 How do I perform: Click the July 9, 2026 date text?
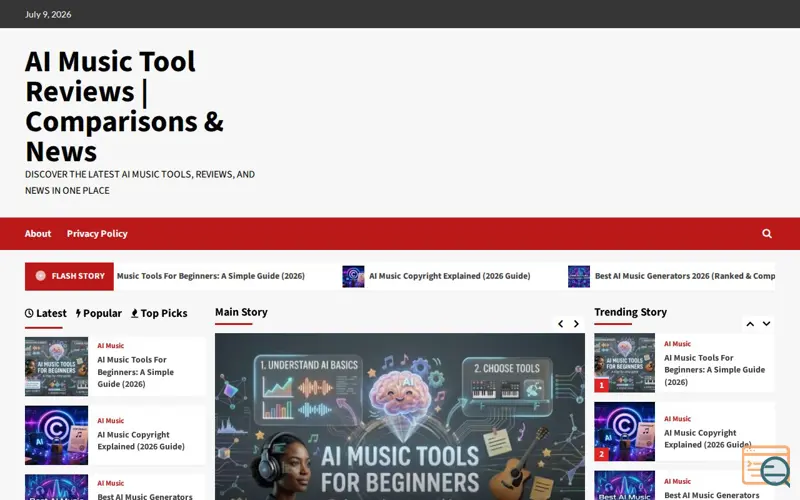[x=48, y=14]
